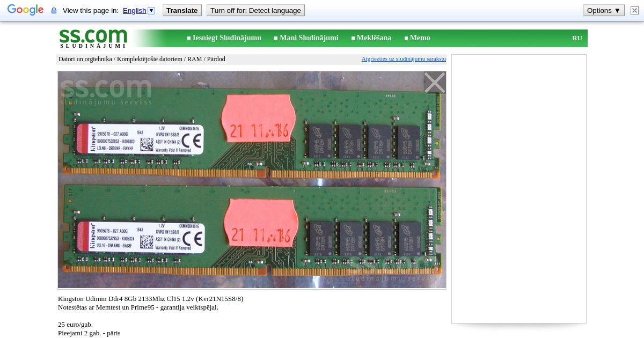Click the Google logo in translate bar

pos(25,10)
